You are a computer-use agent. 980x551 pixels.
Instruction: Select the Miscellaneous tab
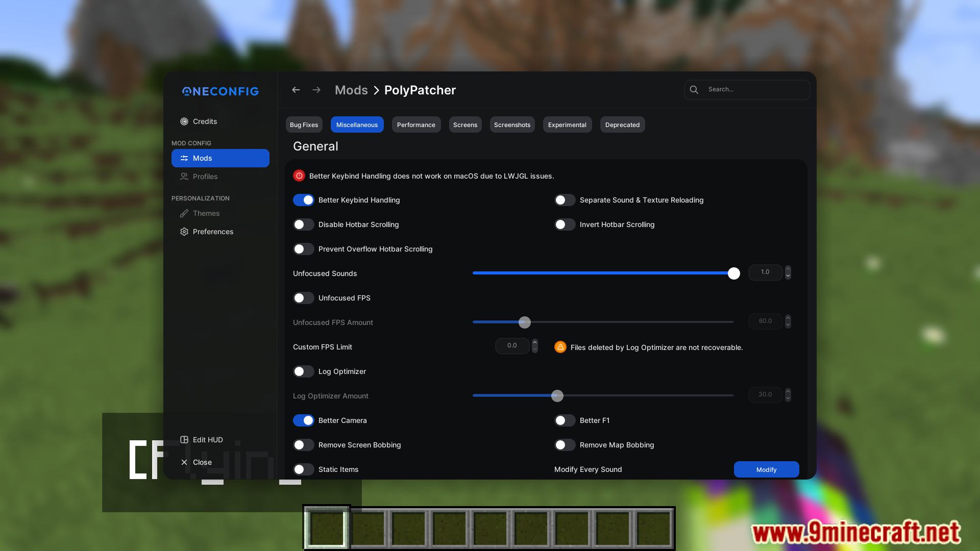tap(357, 124)
